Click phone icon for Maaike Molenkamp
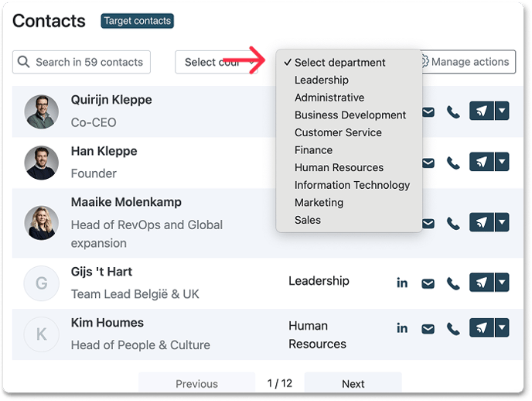The image size is (532, 401). [453, 224]
